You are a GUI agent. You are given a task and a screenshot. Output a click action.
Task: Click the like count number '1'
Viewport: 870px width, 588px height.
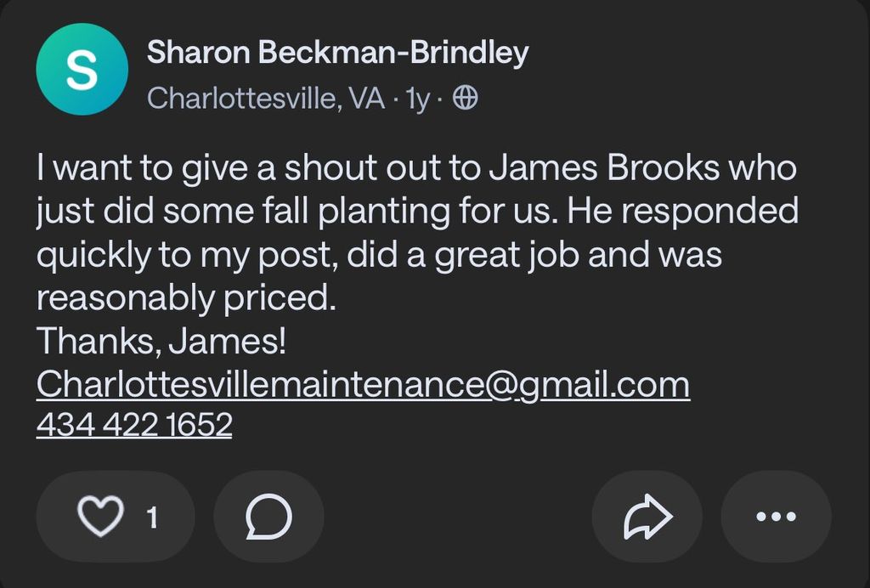coord(153,517)
